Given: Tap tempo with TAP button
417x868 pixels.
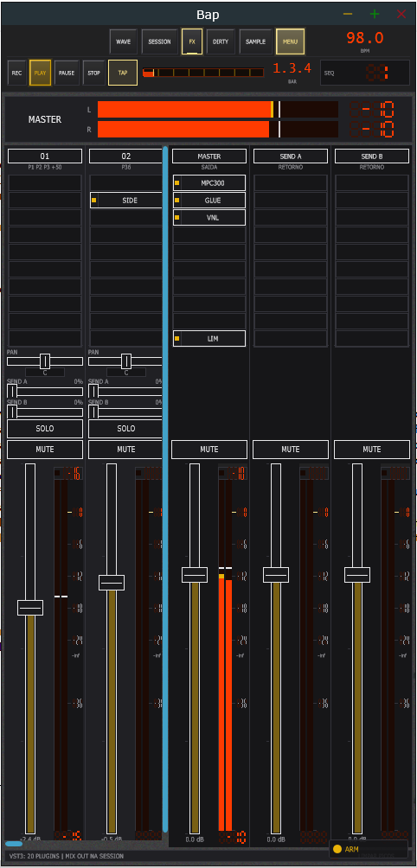Looking at the screenshot, I should (x=122, y=73).
